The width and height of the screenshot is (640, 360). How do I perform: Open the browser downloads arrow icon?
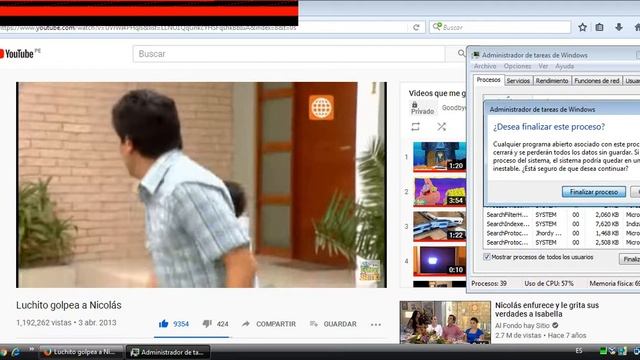coord(619,27)
